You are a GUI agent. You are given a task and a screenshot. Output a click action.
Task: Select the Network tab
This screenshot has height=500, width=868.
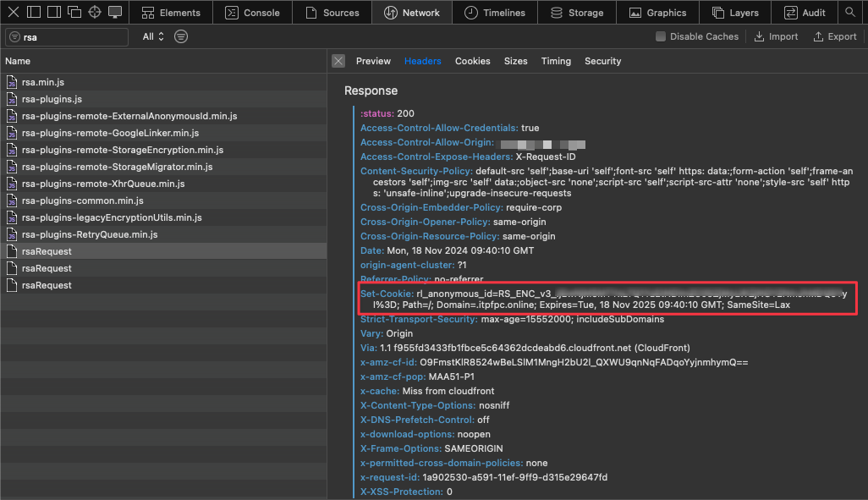tap(412, 12)
